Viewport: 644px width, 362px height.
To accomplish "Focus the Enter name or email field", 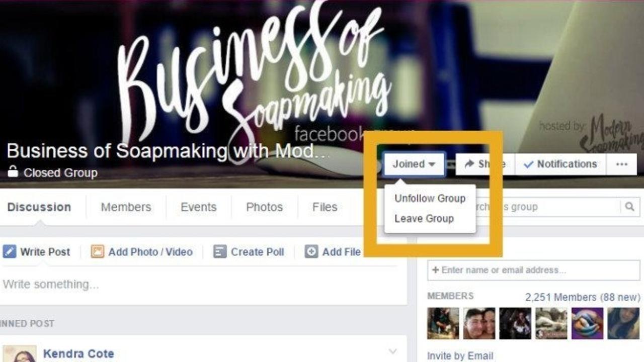I will 534,270.
